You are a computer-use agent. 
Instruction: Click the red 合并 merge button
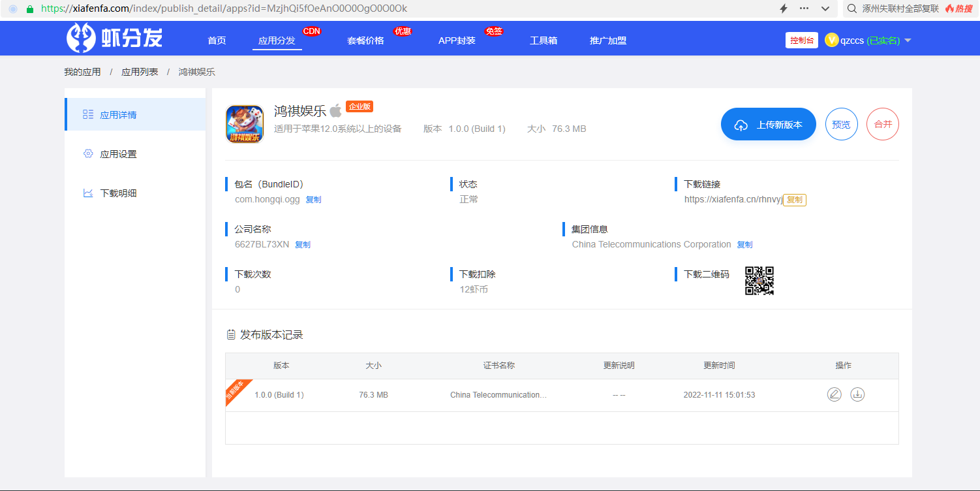(882, 124)
